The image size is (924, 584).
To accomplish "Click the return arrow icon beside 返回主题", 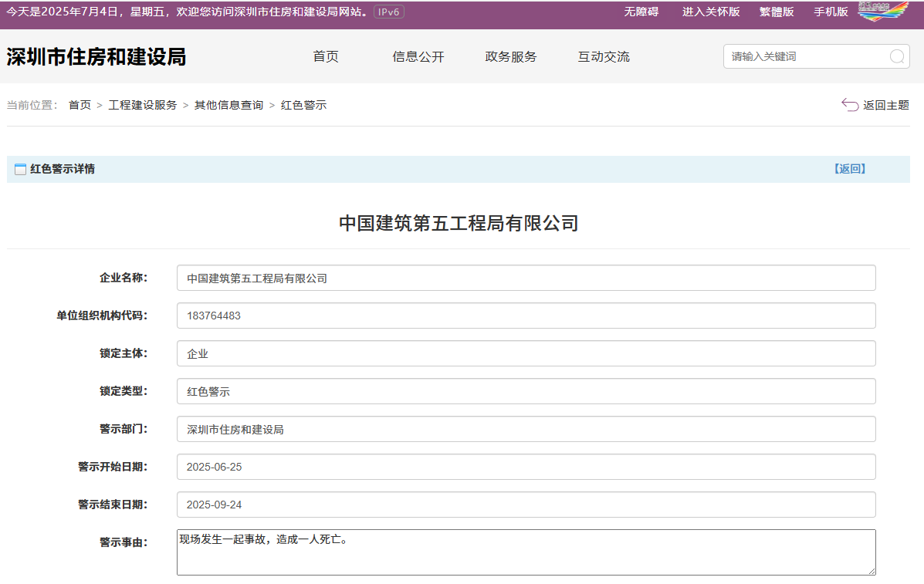I will tap(850, 105).
